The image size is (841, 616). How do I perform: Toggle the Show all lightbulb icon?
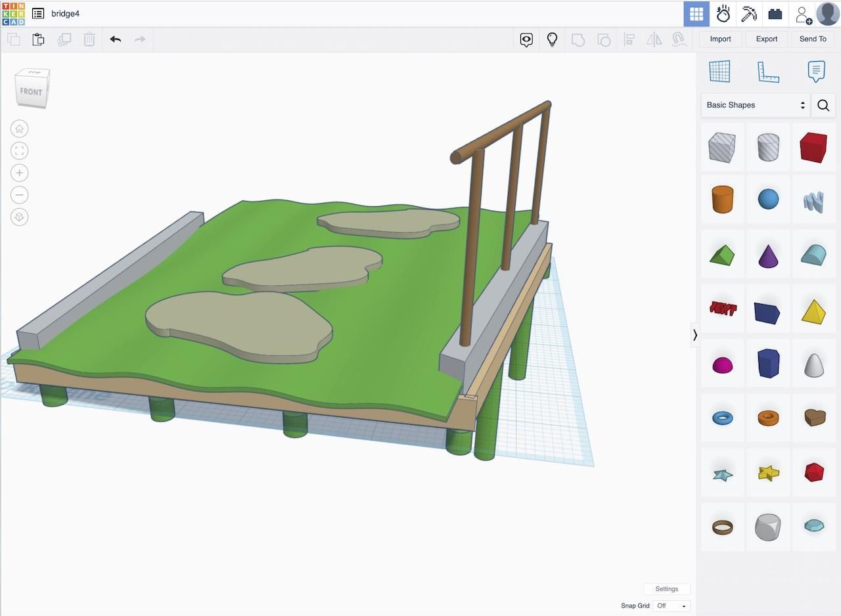tap(553, 39)
